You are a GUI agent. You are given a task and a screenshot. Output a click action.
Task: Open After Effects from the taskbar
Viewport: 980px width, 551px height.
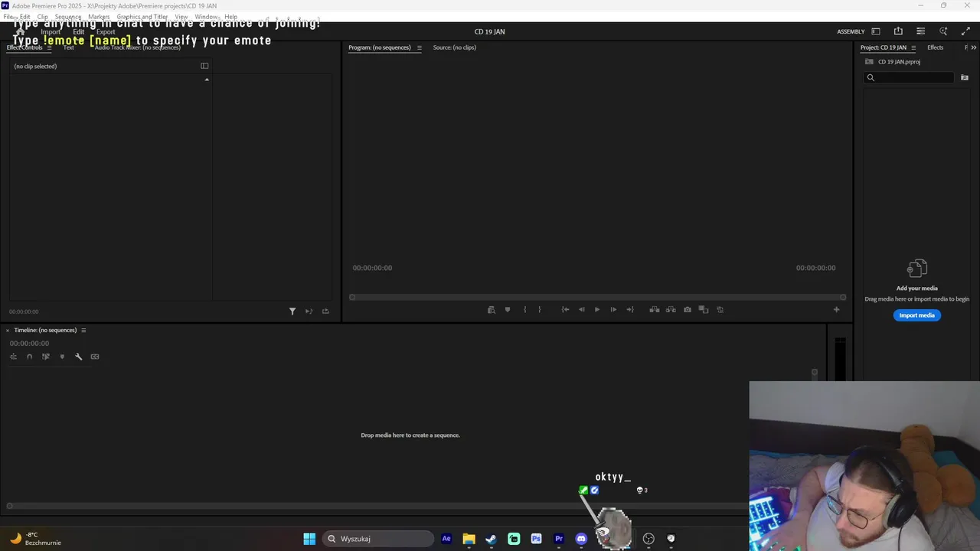tap(446, 539)
